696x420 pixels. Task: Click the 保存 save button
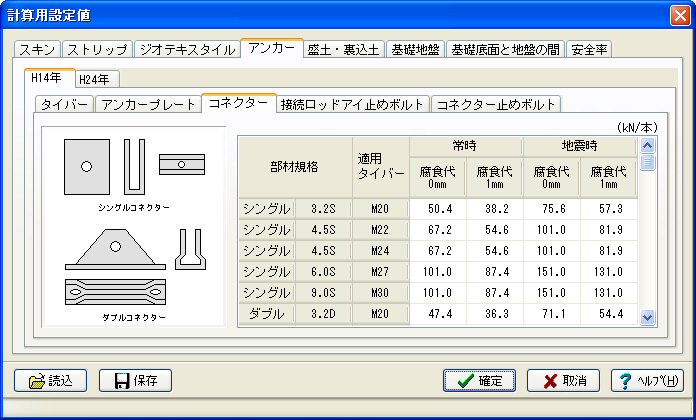click(x=135, y=380)
